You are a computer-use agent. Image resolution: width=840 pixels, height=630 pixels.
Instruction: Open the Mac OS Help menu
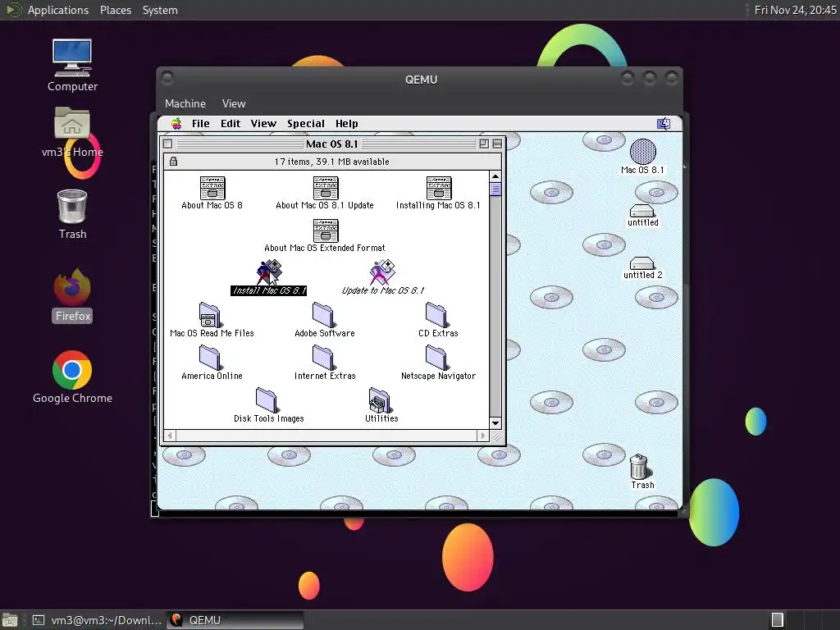click(x=347, y=124)
